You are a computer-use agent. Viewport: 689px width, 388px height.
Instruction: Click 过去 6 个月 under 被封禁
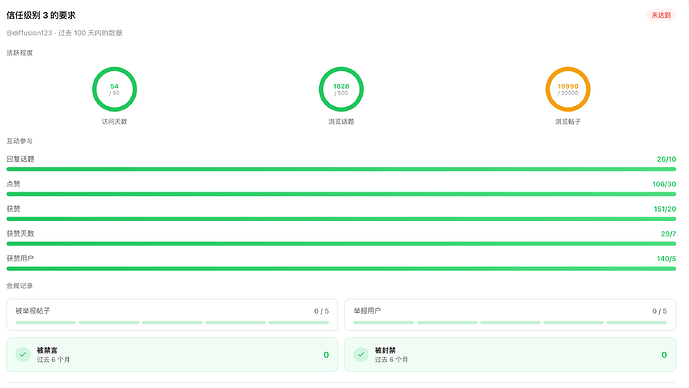pyautogui.click(x=391, y=359)
